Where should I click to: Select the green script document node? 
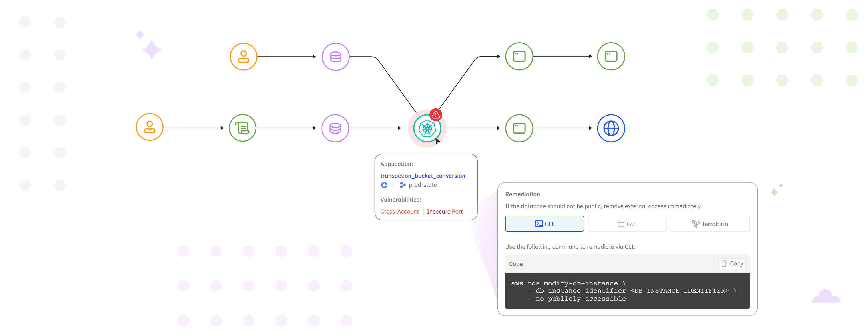[x=242, y=128]
